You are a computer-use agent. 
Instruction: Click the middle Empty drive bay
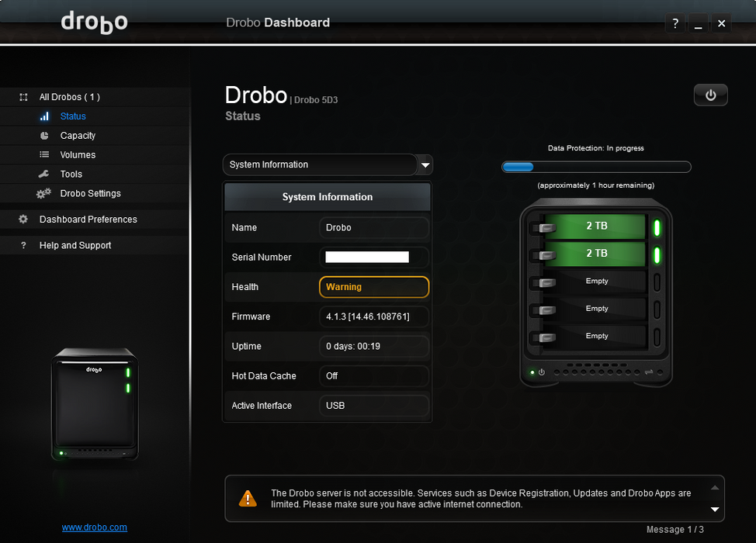pos(596,309)
